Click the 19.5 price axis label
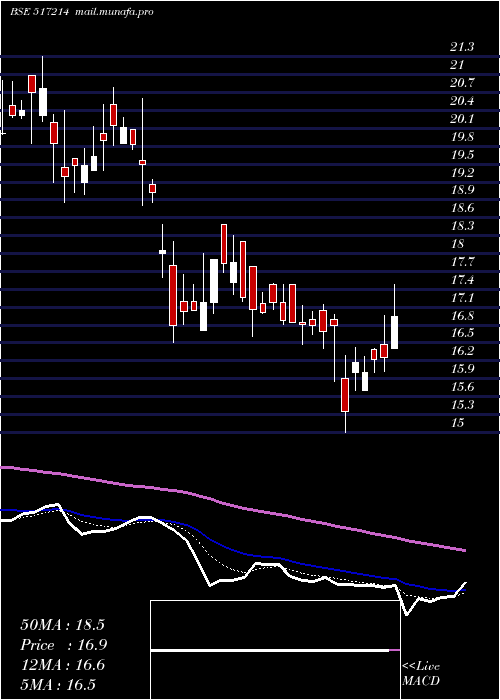 coord(462,154)
